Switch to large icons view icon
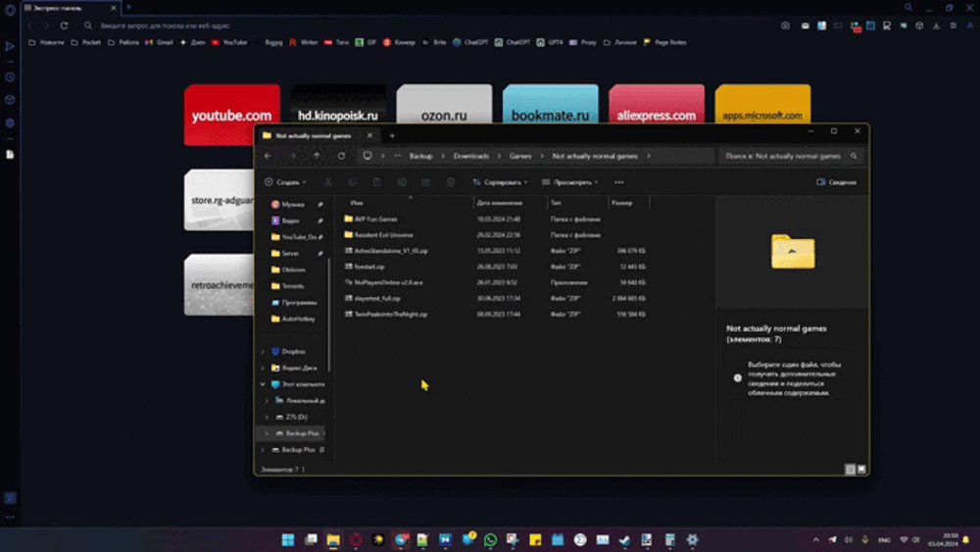This screenshot has width=980, height=552. [861, 469]
